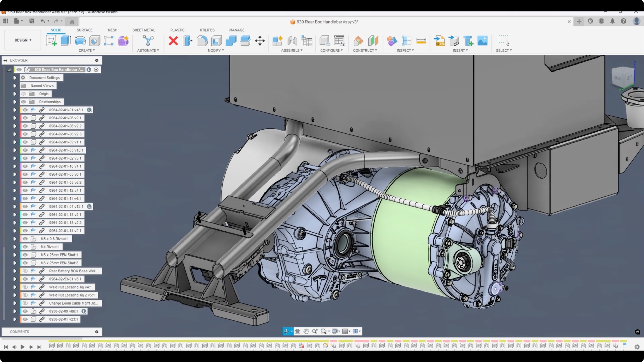Viewport: 644px width, 362px height.
Task: Select the Insert Canvas image tool
Action: (x=482, y=41)
